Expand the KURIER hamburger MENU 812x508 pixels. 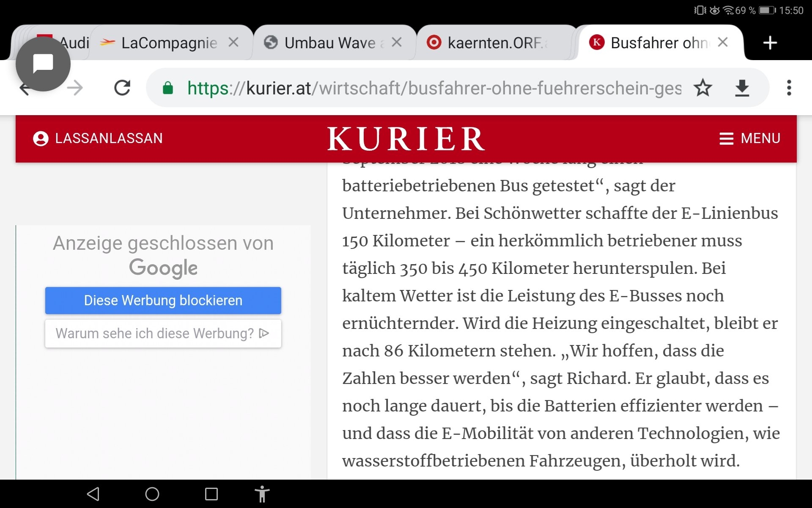pyautogui.click(x=749, y=138)
